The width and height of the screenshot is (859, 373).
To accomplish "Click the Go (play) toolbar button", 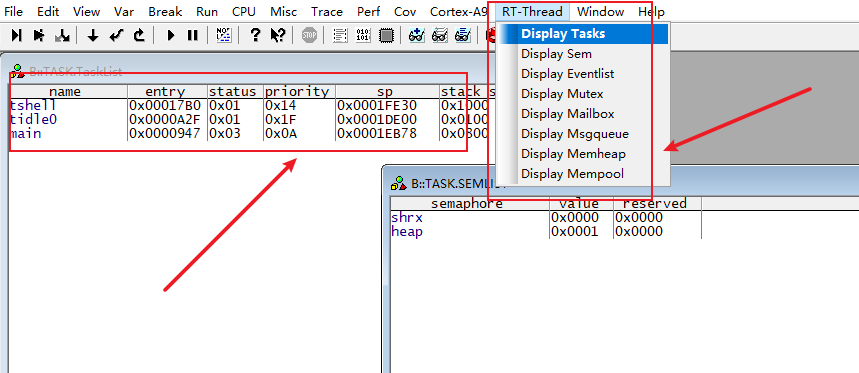I will click(x=171, y=36).
